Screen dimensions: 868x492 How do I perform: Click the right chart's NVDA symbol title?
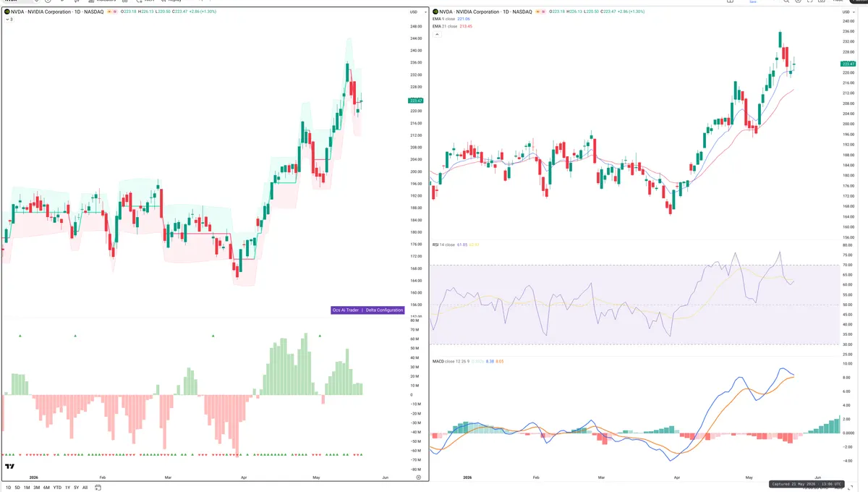pos(486,12)
